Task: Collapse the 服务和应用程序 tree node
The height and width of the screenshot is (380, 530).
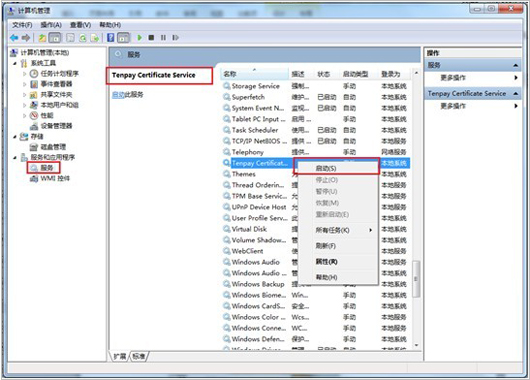Action: pyautogui.click(x=15, y=158)
